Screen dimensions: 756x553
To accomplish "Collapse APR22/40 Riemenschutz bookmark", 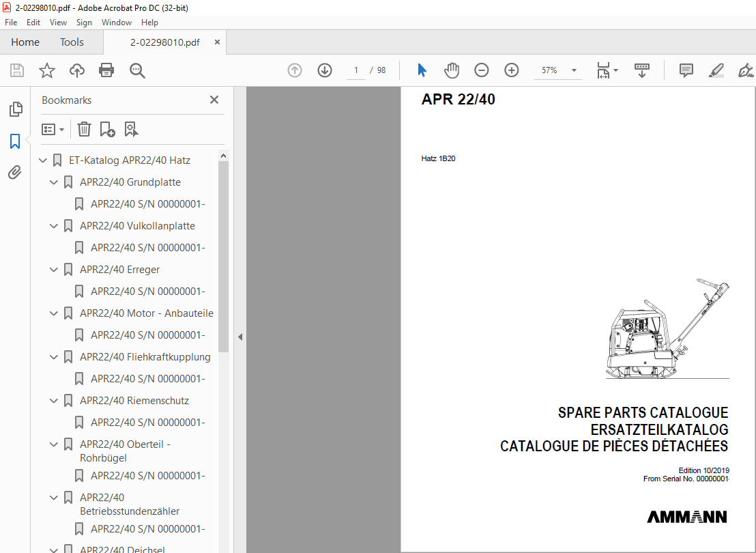I will 54,401.
